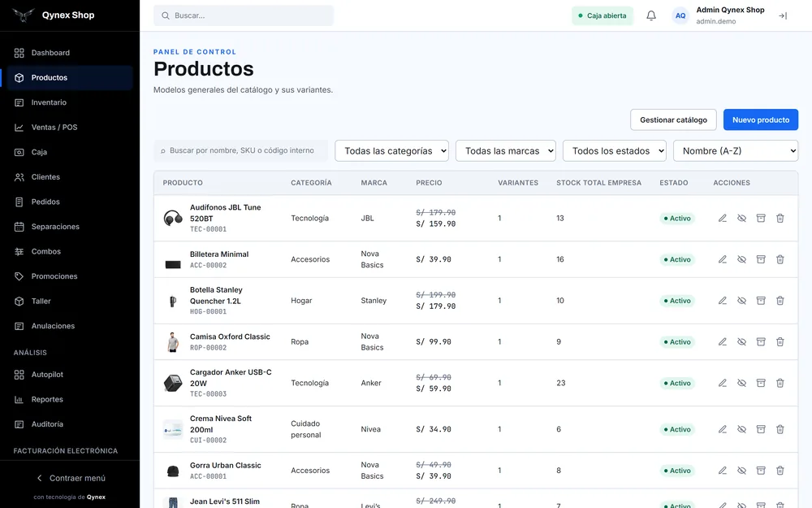Open the Todas las marcas dropdown
Image resolution: width=812 pixels, height=508 pixels.
click(x=505, y=151)
